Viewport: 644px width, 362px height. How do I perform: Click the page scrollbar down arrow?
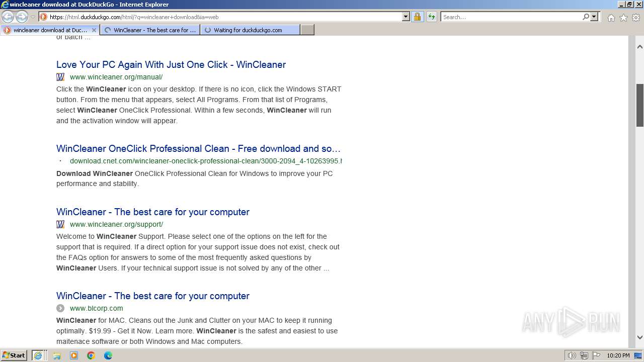coord(640,337)
